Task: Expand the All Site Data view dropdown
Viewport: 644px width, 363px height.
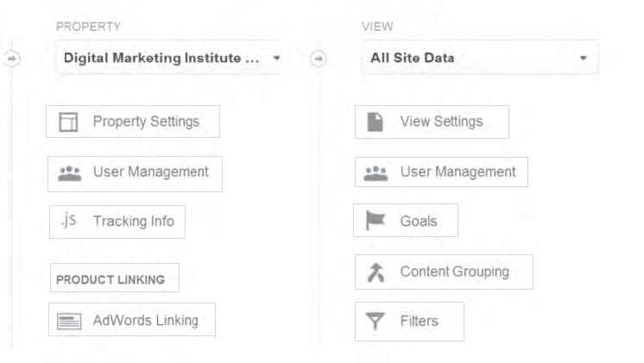Action: pos(480,58)
